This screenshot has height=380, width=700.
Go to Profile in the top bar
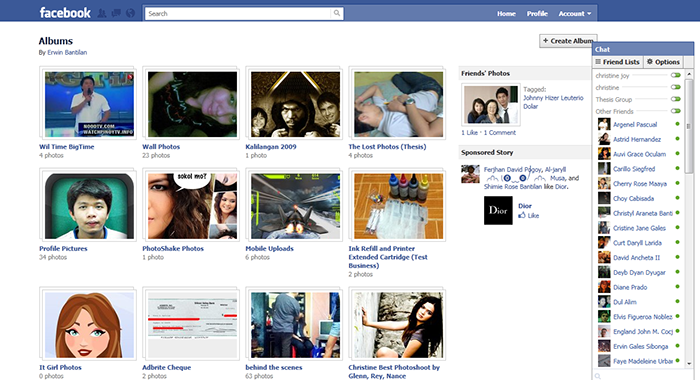(537, 13)
